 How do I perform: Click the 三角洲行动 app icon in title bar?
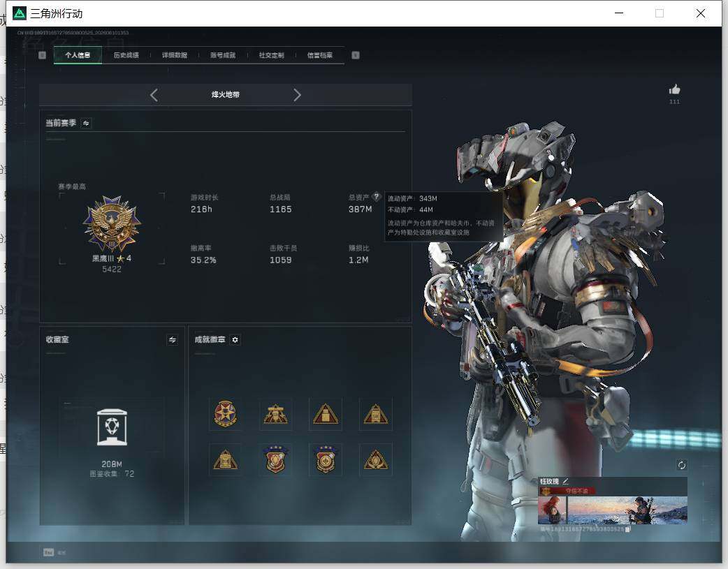tap(20, 13)
